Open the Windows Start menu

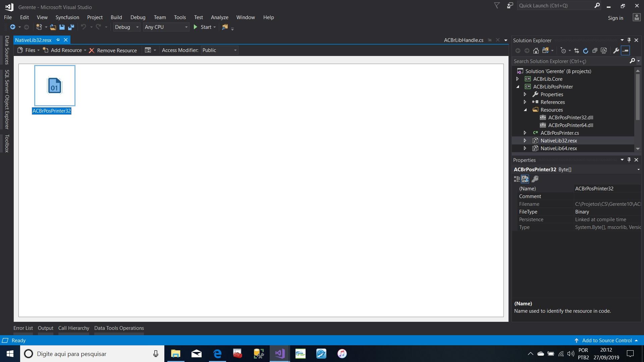(x=10, y=354)
